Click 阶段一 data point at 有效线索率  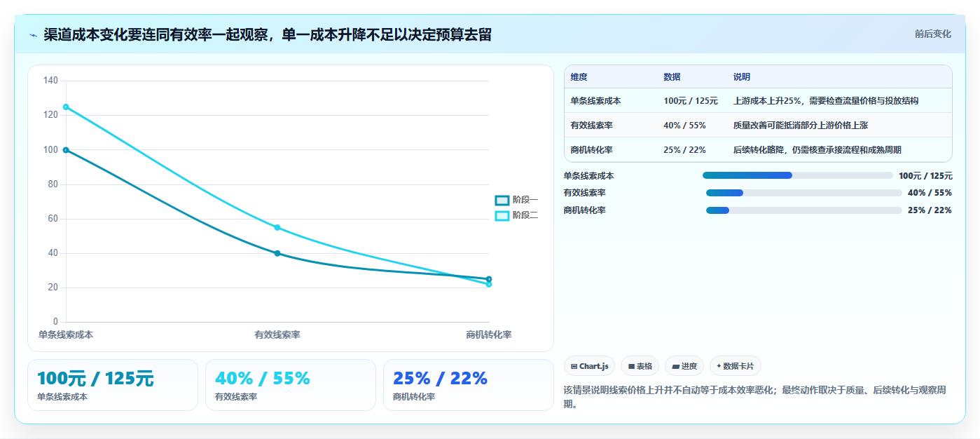(x=277, y=253)
